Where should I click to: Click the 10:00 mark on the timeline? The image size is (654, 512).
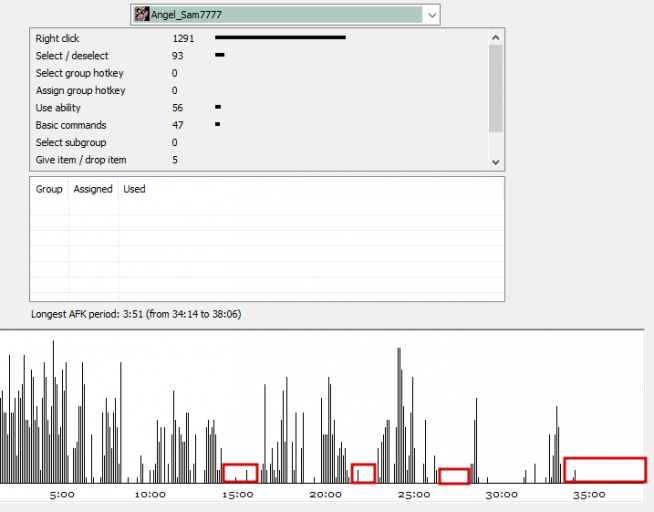click(x=150, y=495)
